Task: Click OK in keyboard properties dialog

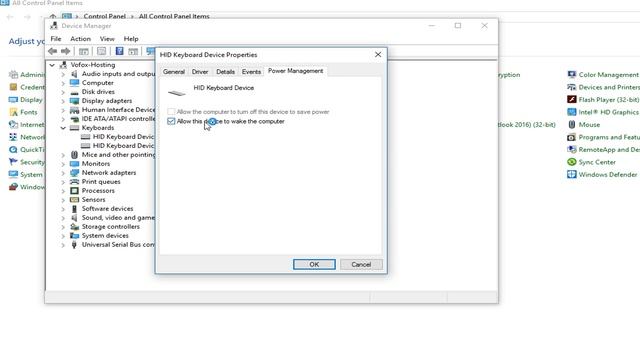Action: point(314,264)
